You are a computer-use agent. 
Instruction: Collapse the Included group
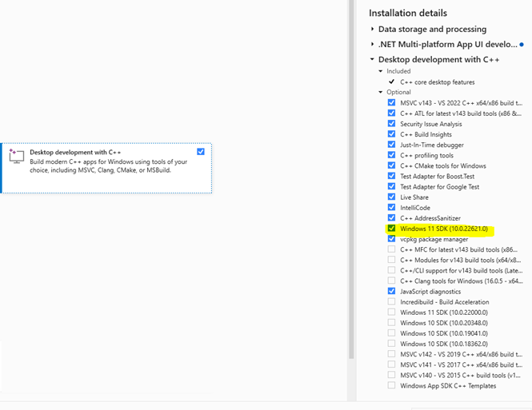coord(380,71)
